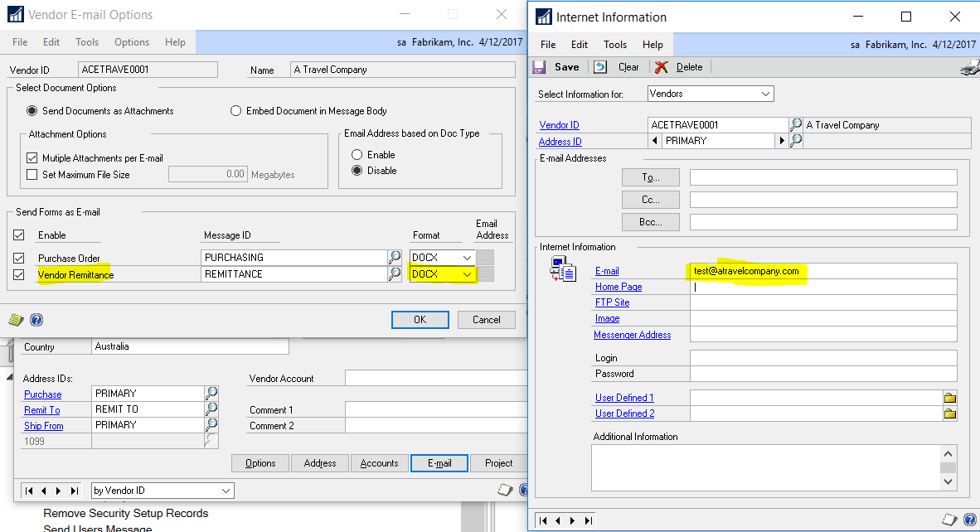Click the help question mark in Vendor E-mail Options
Image resolution: width=980 pixels, height=532 pixels.
pos(35,319)
